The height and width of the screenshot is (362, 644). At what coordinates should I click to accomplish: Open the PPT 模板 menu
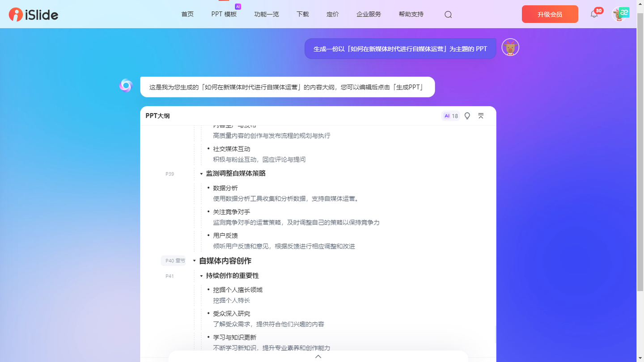[224, 14]
